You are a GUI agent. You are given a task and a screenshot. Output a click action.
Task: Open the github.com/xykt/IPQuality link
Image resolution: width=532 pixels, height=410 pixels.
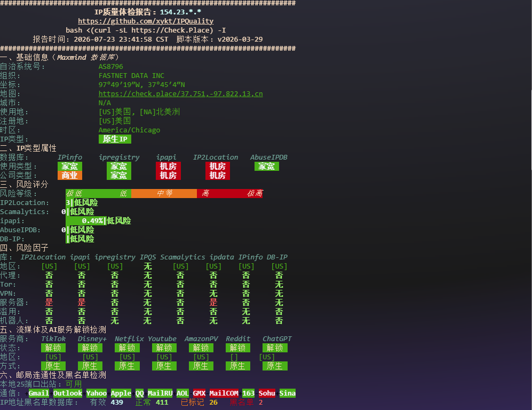click(x=146, y=21)
